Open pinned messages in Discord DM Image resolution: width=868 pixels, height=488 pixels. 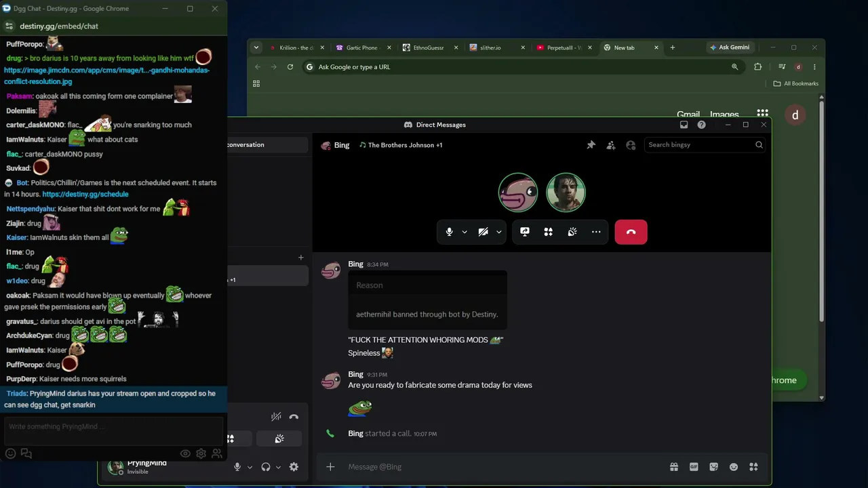coord(591,145)
